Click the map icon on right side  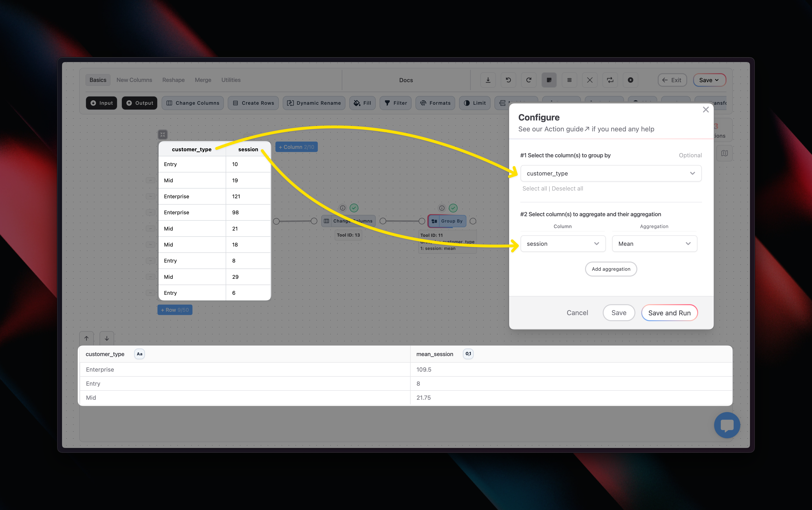pos(724,153)
